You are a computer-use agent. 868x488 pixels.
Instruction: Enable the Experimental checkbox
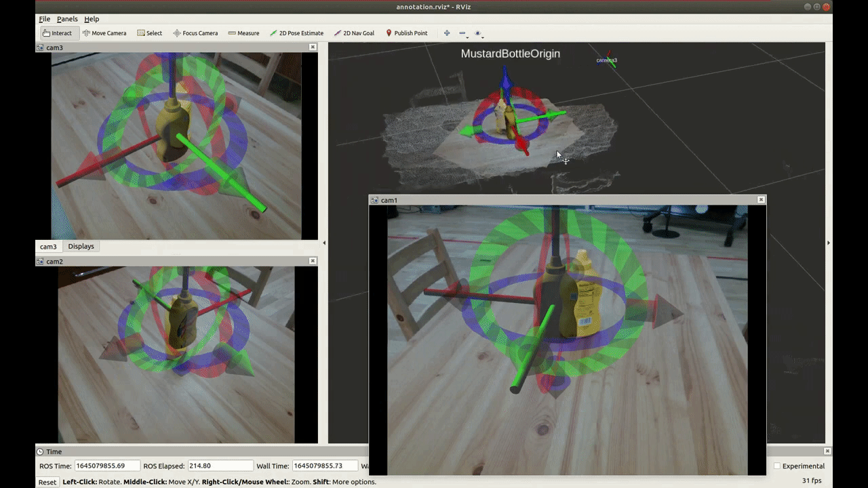pos(777,466)
